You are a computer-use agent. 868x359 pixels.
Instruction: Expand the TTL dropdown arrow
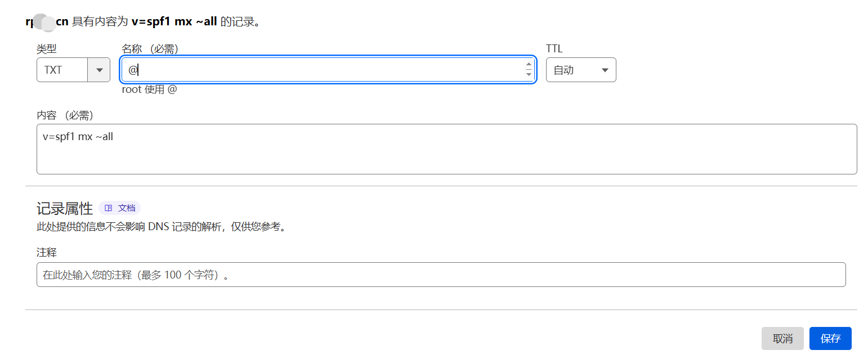tap(605, 70)
